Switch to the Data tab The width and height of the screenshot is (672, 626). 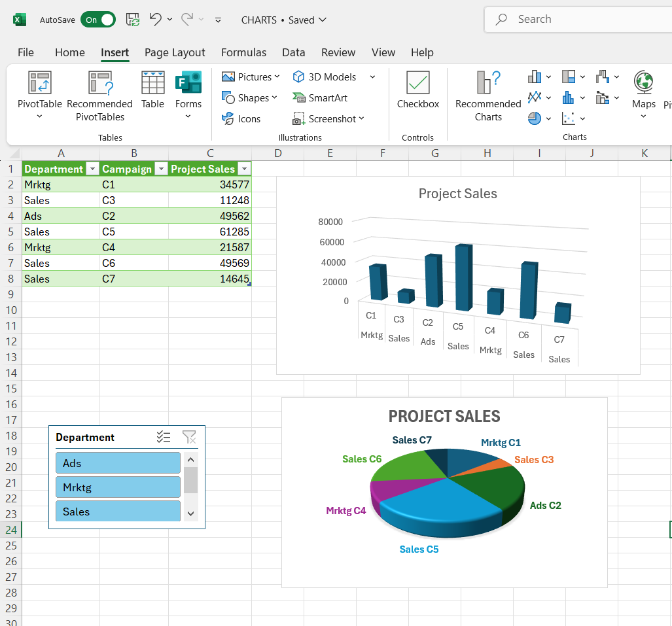click(x=294, y=52)
